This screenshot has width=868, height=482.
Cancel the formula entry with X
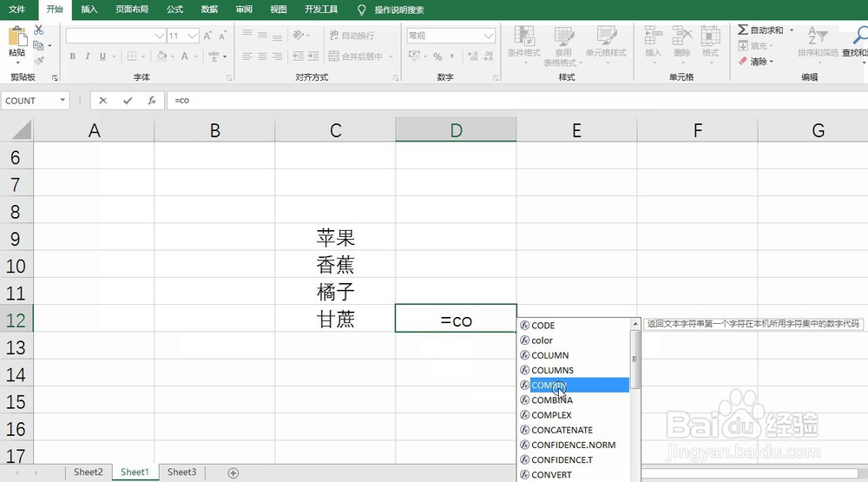(x=103, y=100)
